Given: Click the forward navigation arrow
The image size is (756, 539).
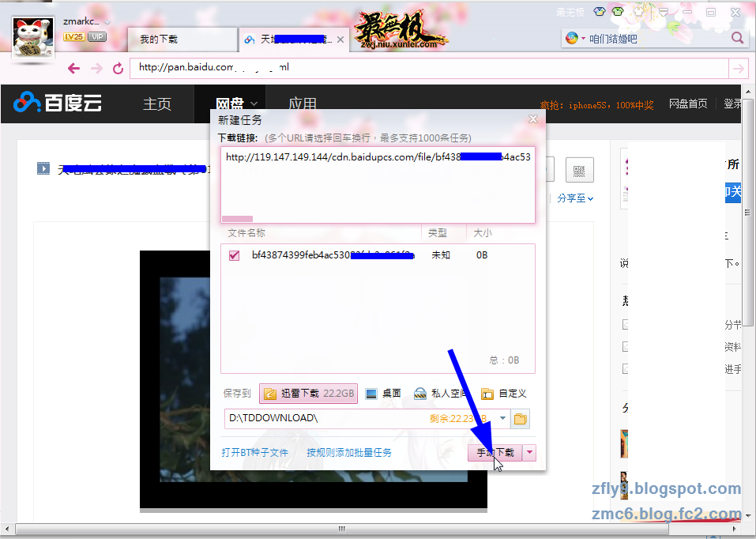Looking at the screenshot, I should 97,69.
